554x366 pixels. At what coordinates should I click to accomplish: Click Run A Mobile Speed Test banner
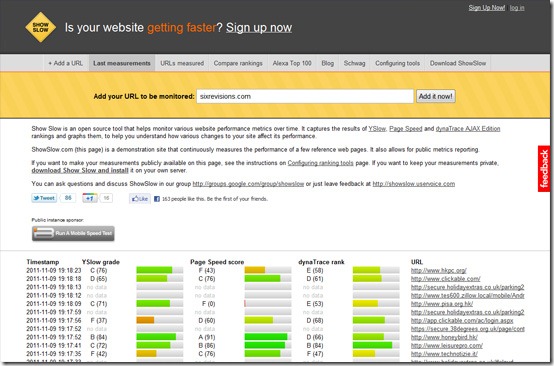73,233
